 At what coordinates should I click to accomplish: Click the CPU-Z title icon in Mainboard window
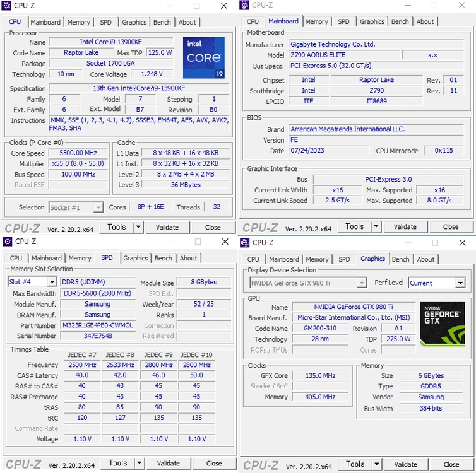coord(244,5)
